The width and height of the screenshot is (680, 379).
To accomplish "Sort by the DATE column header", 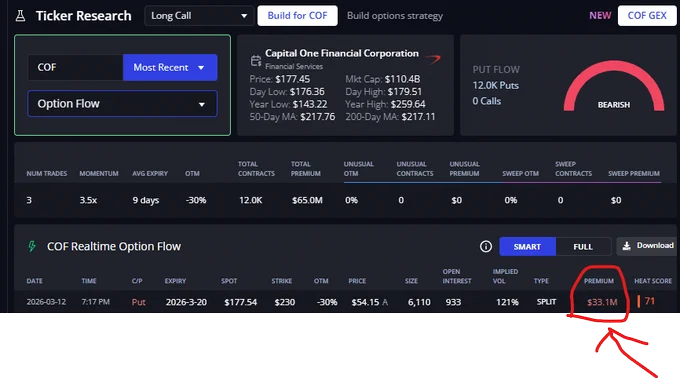I will pos(35,281).
